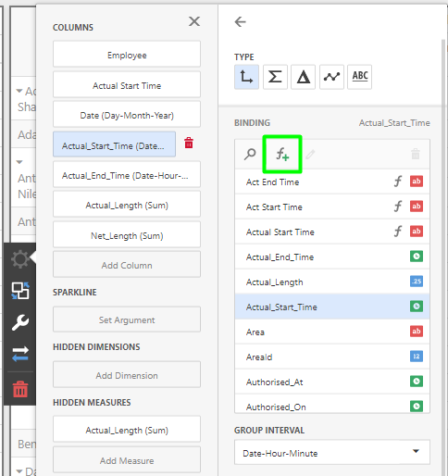
Task: Choose Actual_Start_Time highlighted field
Action: tap(332, 307)
